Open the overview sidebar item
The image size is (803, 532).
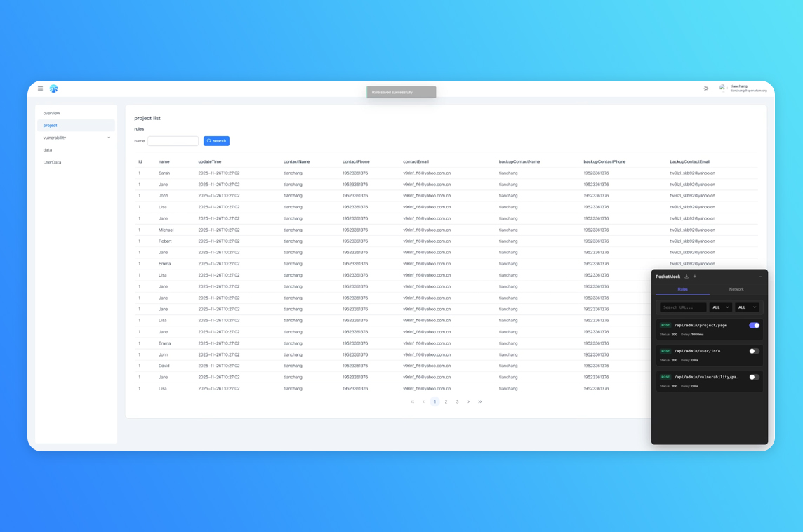pyautogui.click(x=52, y=113)
